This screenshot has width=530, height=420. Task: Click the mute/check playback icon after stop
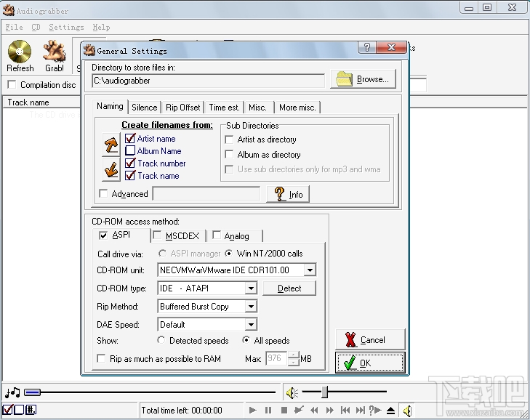pos(299,411)
